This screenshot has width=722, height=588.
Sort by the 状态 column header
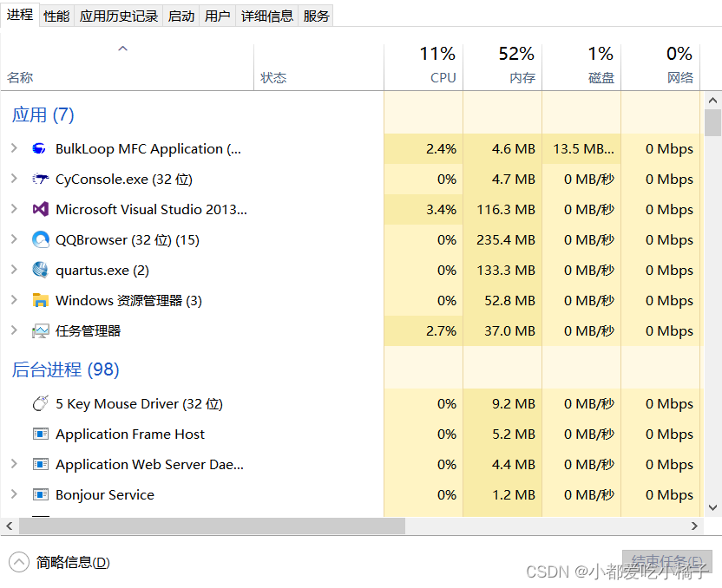pyautogui.click(x=318, y=67)
